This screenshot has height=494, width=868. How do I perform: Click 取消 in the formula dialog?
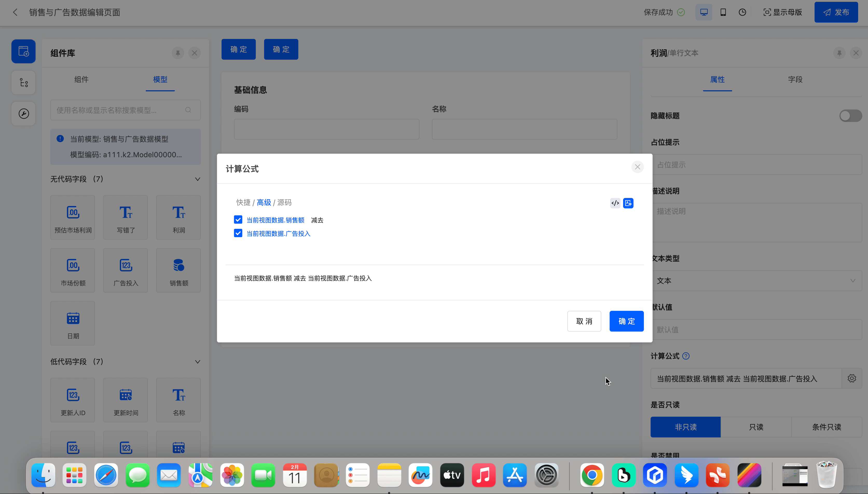coord(584,321)
